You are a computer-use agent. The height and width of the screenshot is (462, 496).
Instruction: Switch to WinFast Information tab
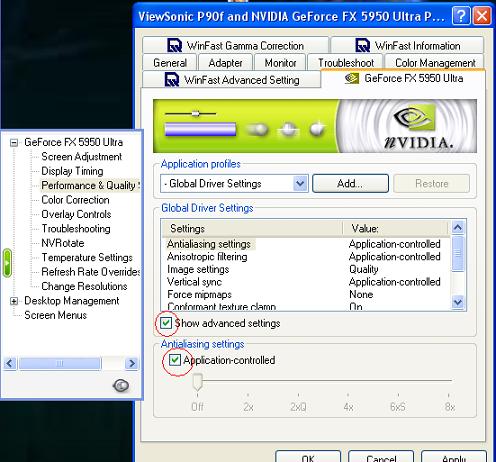(407, 45)
